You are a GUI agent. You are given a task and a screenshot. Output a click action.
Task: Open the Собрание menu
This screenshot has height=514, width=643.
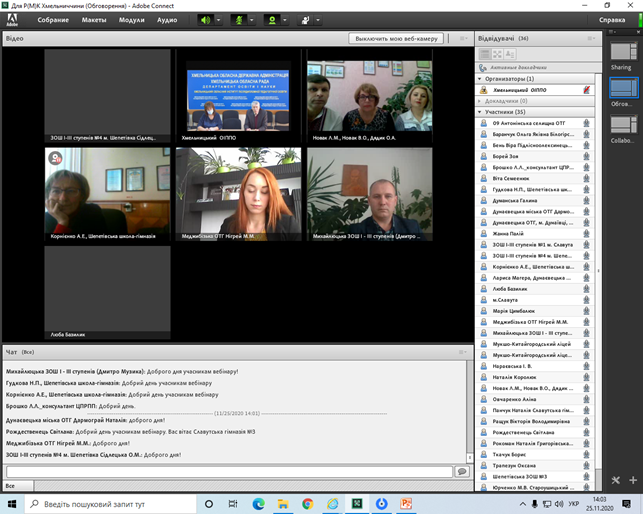coord(53,20)
